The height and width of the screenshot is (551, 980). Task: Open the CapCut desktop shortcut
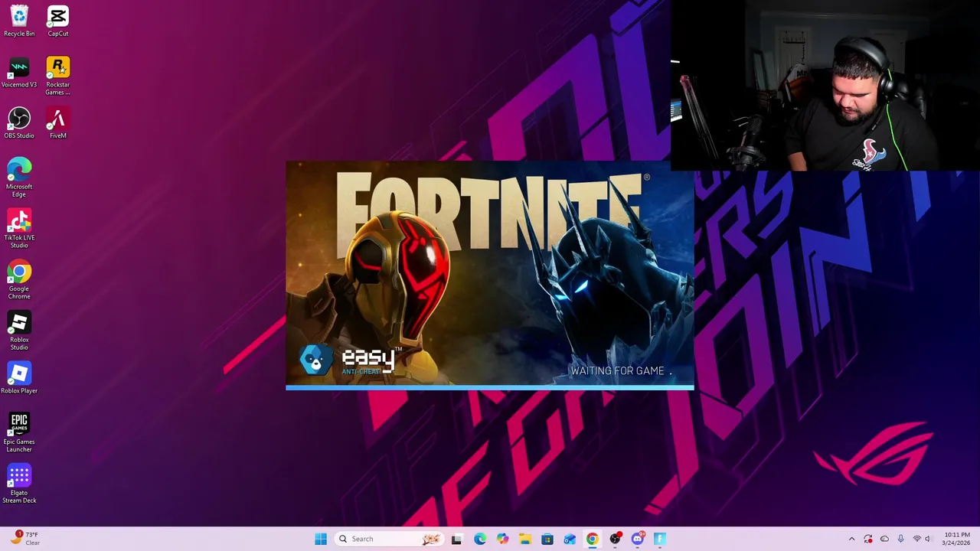coord(58,21)
